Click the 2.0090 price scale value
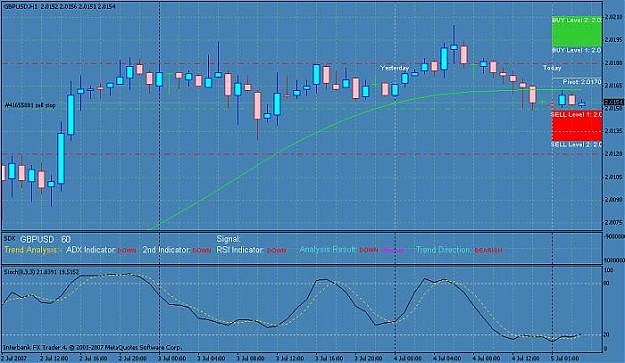The image size is (625, 363). pyautogui.click(x=614, y=199)
